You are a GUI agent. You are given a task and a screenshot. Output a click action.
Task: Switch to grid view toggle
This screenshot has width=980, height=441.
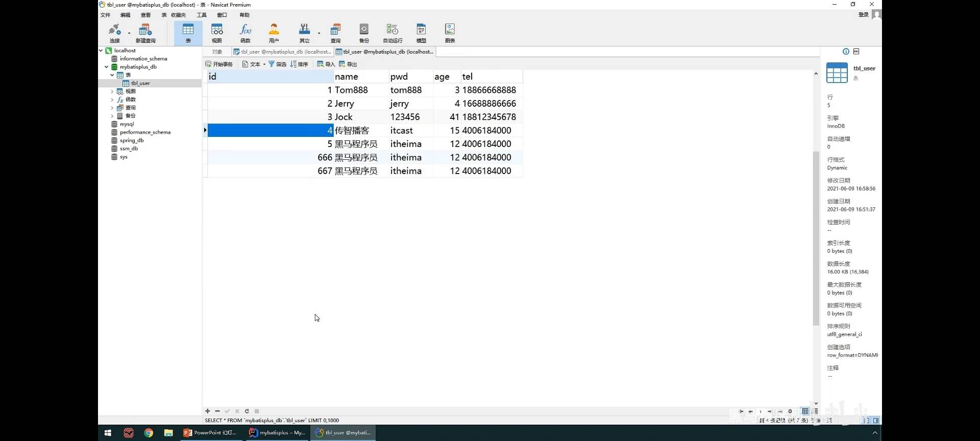(x=805, y=411)
